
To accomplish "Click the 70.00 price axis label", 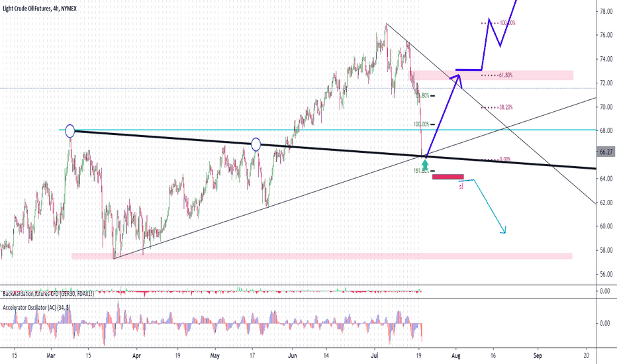I will coord(606,107).
